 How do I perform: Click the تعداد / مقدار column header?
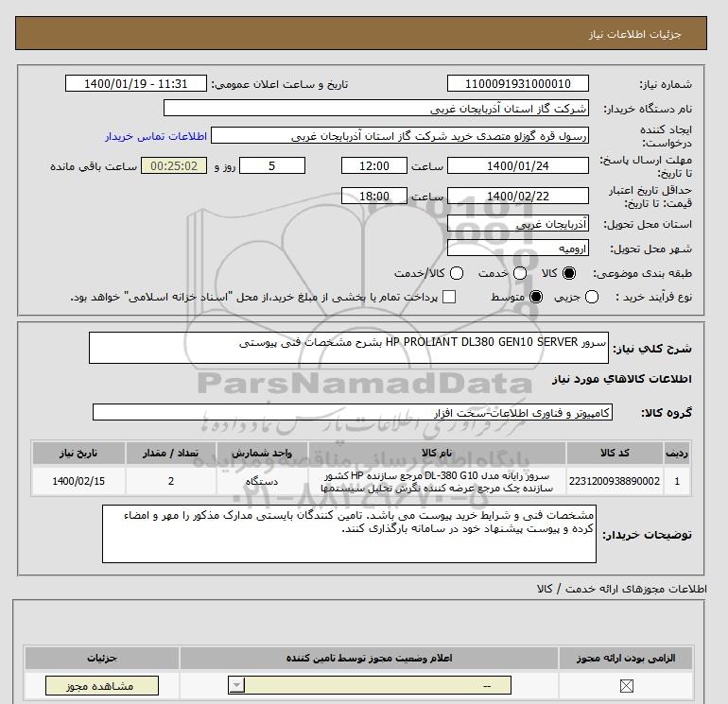click(171, 453)
